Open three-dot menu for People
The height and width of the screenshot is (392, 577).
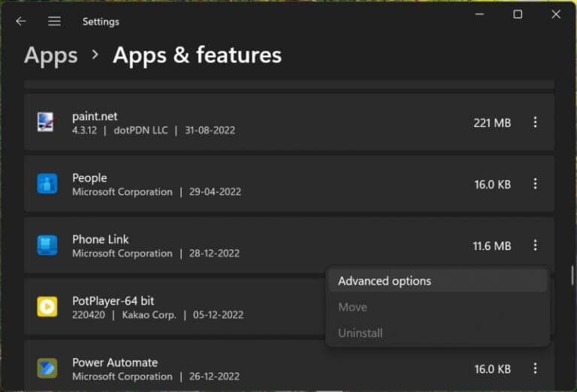point(535,183)
